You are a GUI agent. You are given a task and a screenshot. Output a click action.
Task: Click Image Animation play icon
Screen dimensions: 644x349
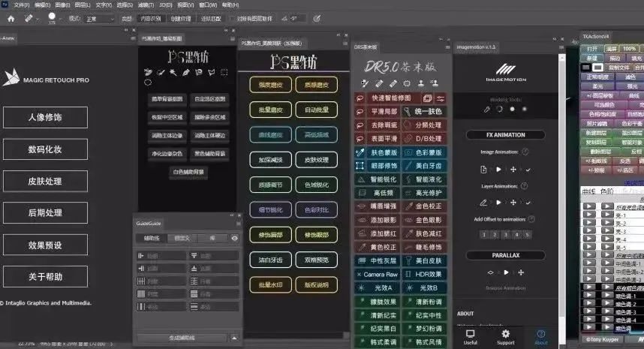coord(498,169)
